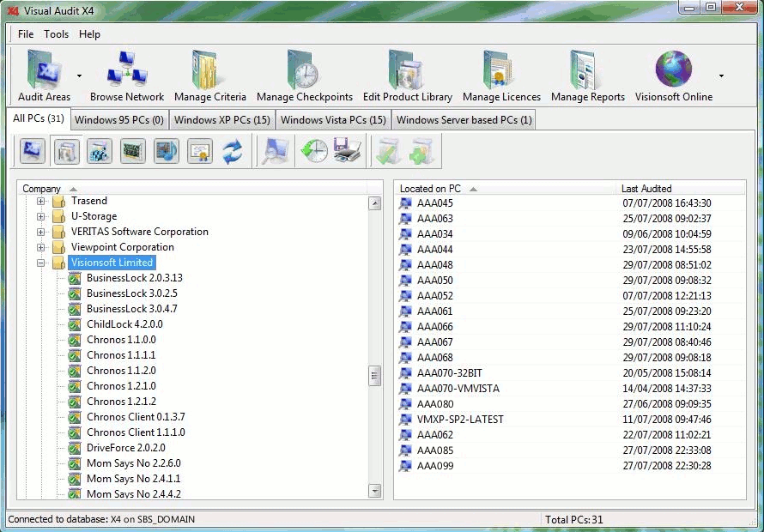
Task: Expand the Trasend company node
Action: point(41,201)
